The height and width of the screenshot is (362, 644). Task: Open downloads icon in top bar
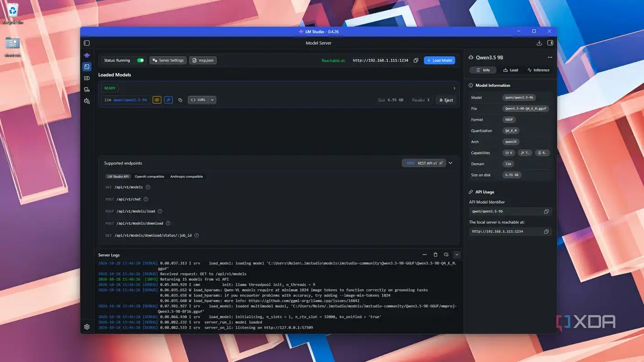(539, 43)
